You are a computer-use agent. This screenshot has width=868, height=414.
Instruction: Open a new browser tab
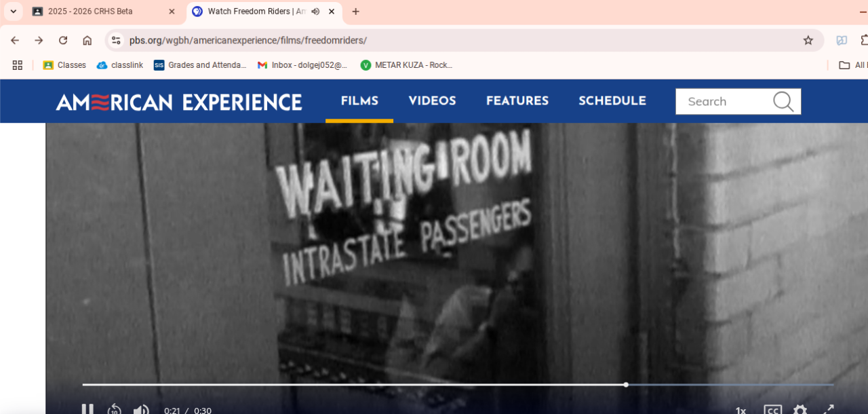(356, 12)
